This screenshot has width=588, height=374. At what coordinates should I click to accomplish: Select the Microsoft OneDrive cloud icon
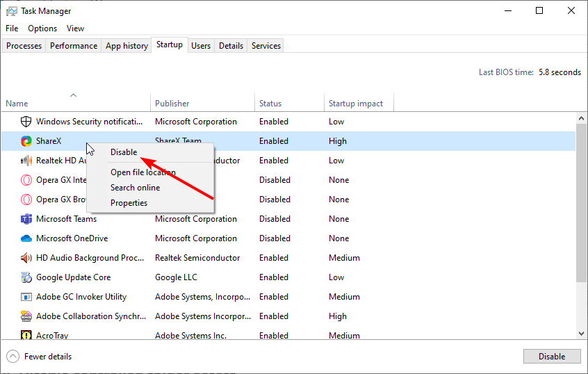coord(26,238)
